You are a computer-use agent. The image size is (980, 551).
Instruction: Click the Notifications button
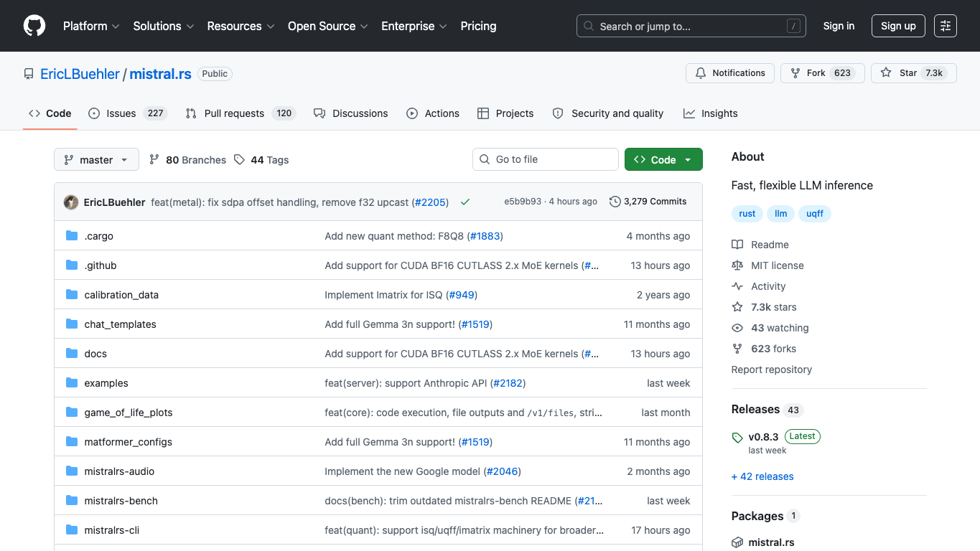[x=731, y=73]
